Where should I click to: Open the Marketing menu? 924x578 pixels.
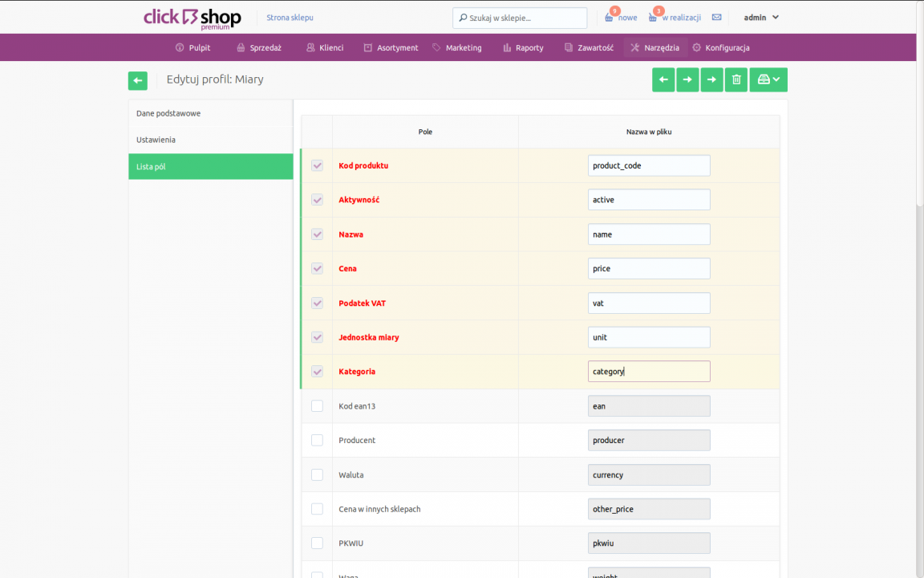(456, 48)
